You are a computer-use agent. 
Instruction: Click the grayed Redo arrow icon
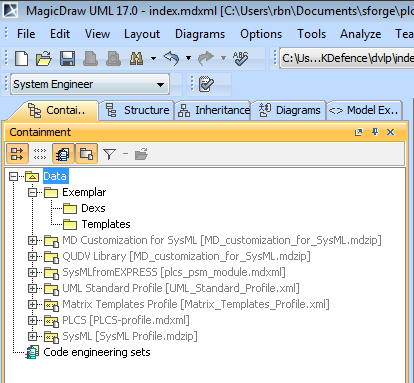click(206, 58)
